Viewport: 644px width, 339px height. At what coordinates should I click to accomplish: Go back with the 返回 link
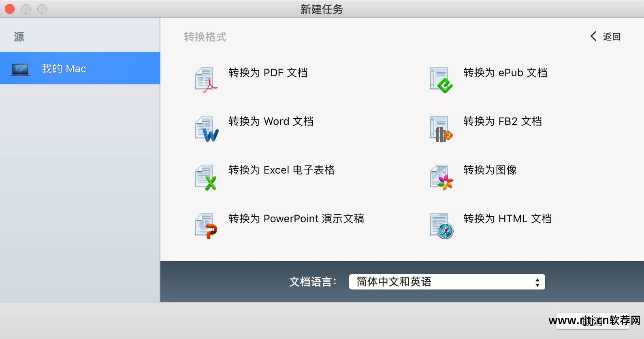click(612, 36)
